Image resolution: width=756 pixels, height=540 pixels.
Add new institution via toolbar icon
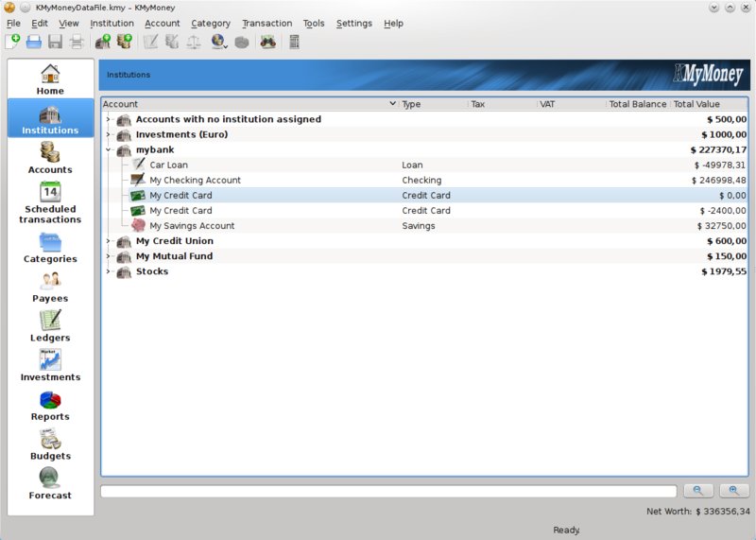point(102,42)
